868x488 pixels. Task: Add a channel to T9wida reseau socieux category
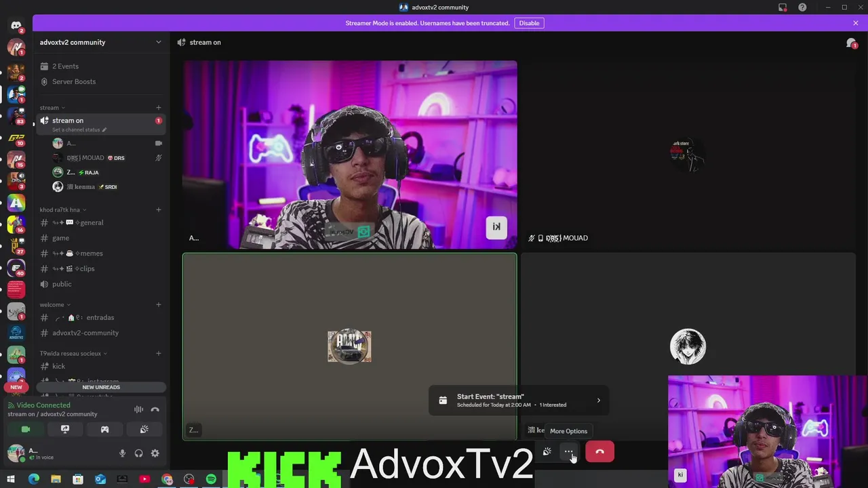click(159, 353)
